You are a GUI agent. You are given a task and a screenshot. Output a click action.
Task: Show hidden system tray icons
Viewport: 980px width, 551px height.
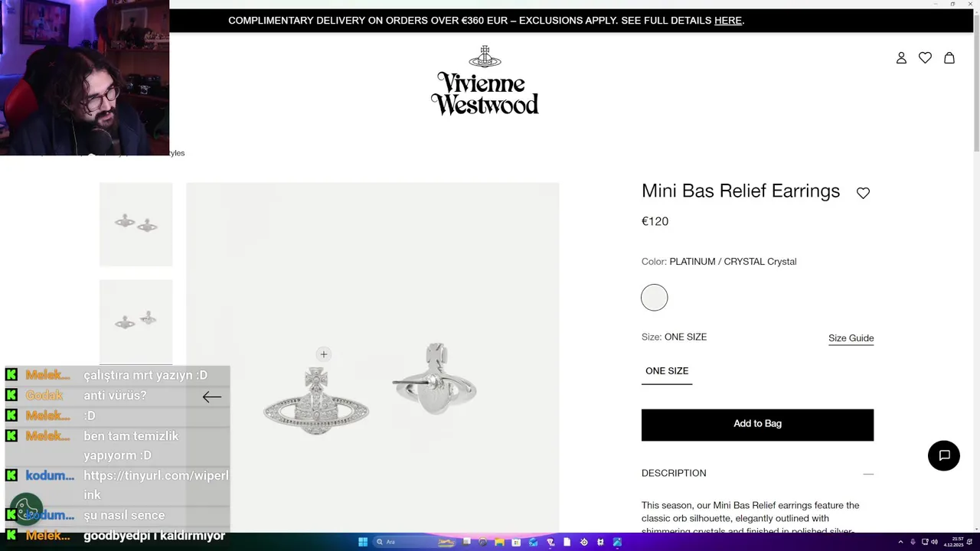pyautogui.click(x=900, y=542)
